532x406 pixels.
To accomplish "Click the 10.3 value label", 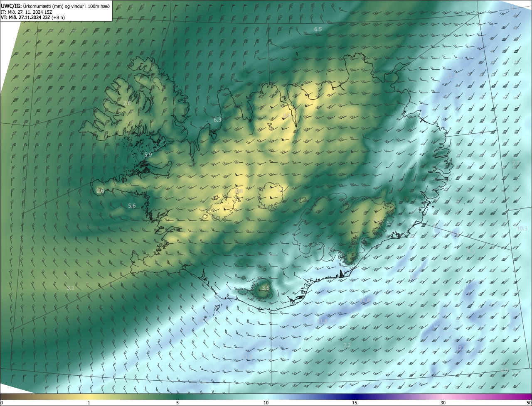I will (522, 229).
